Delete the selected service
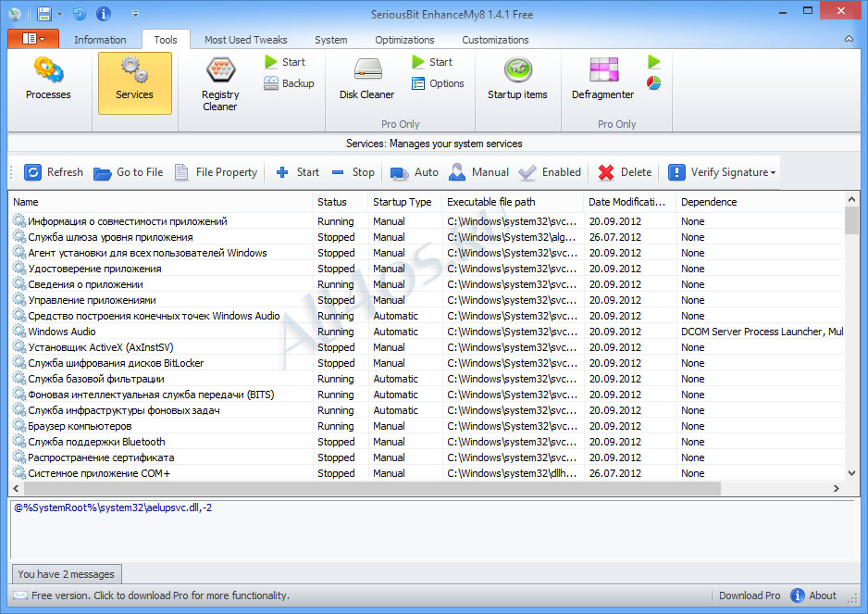Viewport: 868px width, 614px height. click(x=625, y=172)
